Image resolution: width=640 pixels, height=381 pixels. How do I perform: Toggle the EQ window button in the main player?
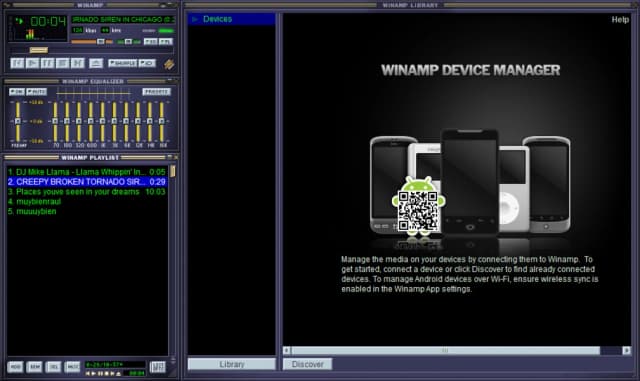tap(151, 42)
